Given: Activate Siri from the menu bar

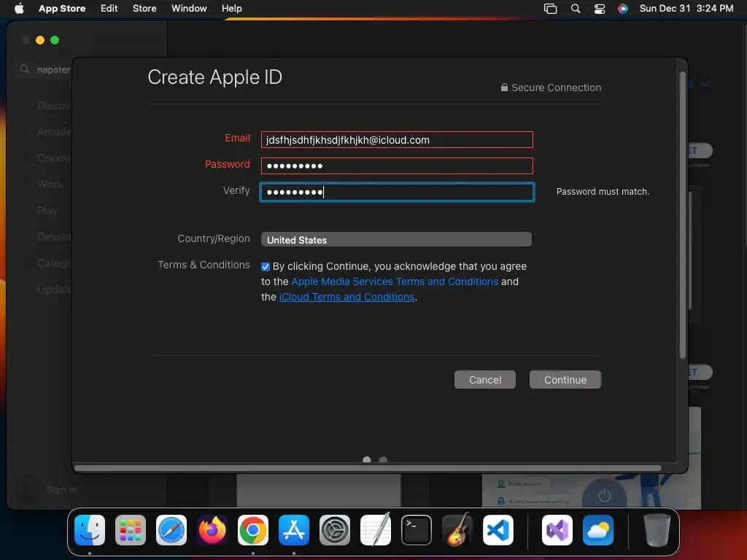Looking at the screenshot, I should click(623, 9).
